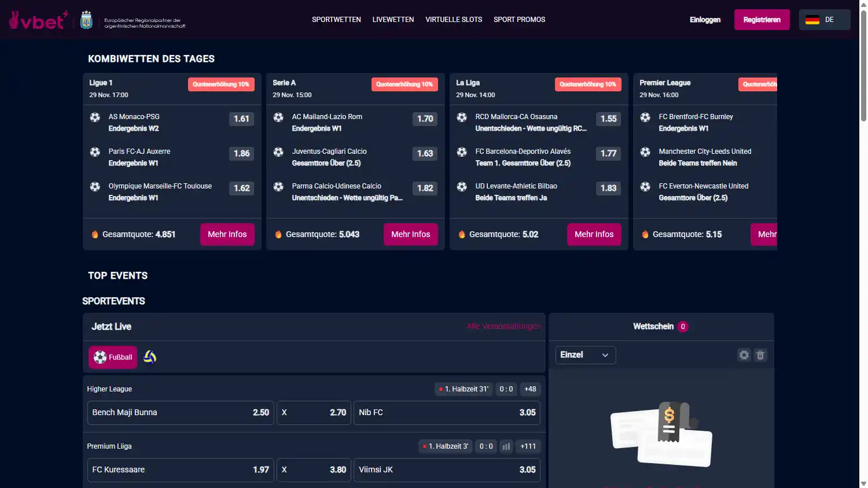Click Mehr Infos on Ligue 1 combo

coord(227,234)
